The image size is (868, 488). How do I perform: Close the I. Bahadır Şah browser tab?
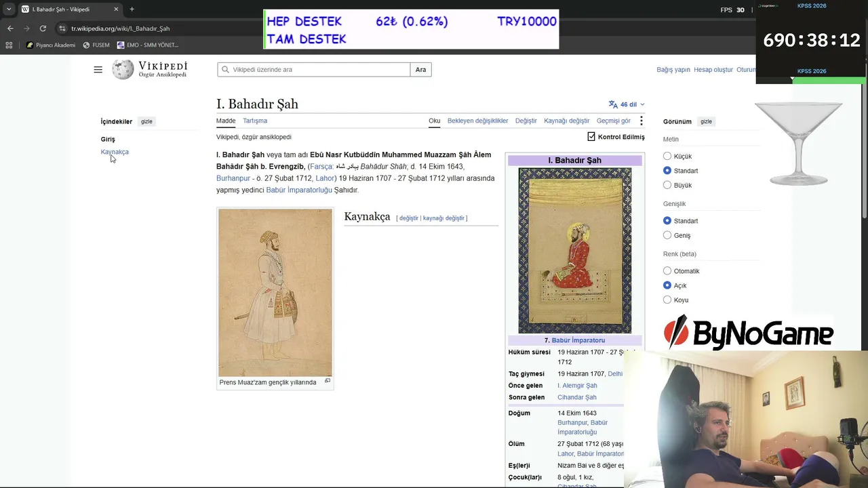[x=116, y=9]
